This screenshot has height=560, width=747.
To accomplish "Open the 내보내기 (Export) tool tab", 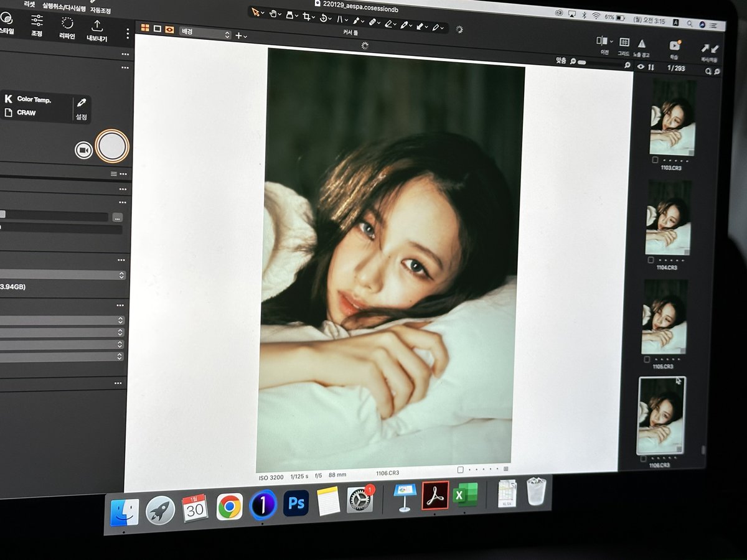I will (x=96, y=30).
